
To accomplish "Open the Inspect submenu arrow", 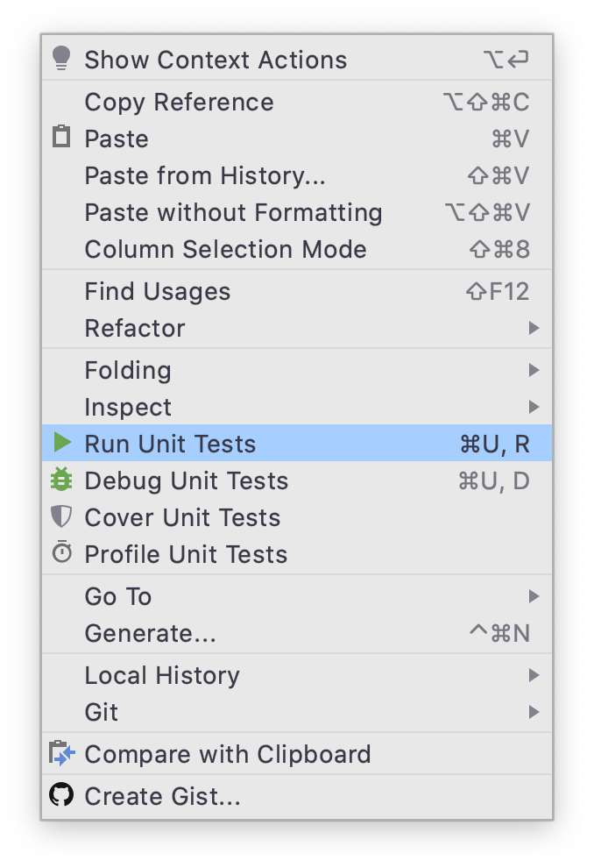I will click(x=534, y=407).
